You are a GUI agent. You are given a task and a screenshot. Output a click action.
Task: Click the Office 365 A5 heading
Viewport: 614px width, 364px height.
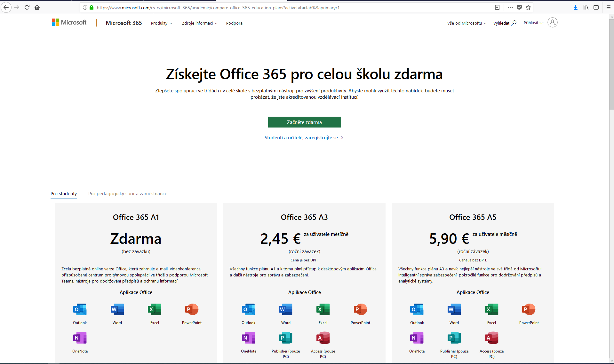473,217
